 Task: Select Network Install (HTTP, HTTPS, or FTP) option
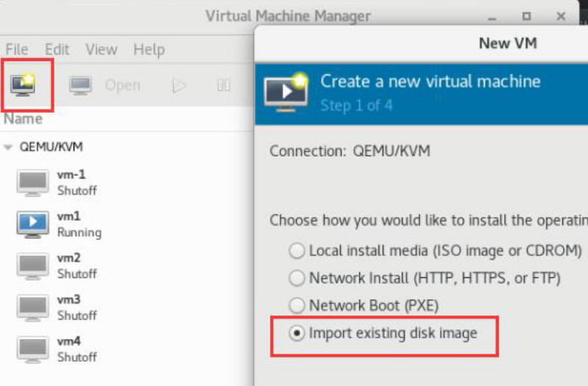(425, 279)
